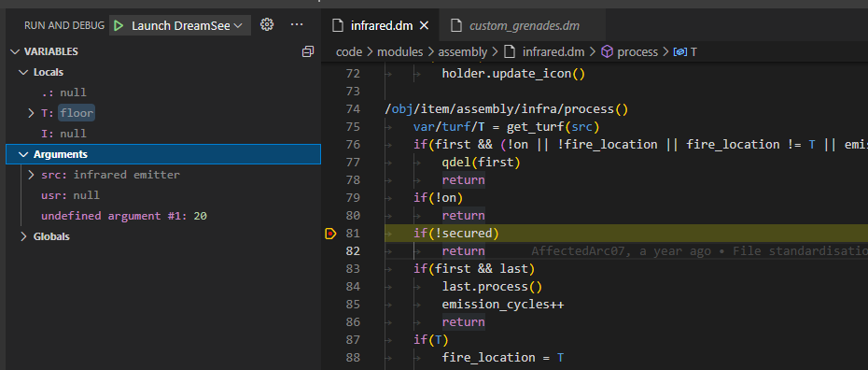The width and height of the screenshot is (868, 370).
Task: Click the 'RUN AND DEBUG' panel title
Action: [x=64, y=25]
